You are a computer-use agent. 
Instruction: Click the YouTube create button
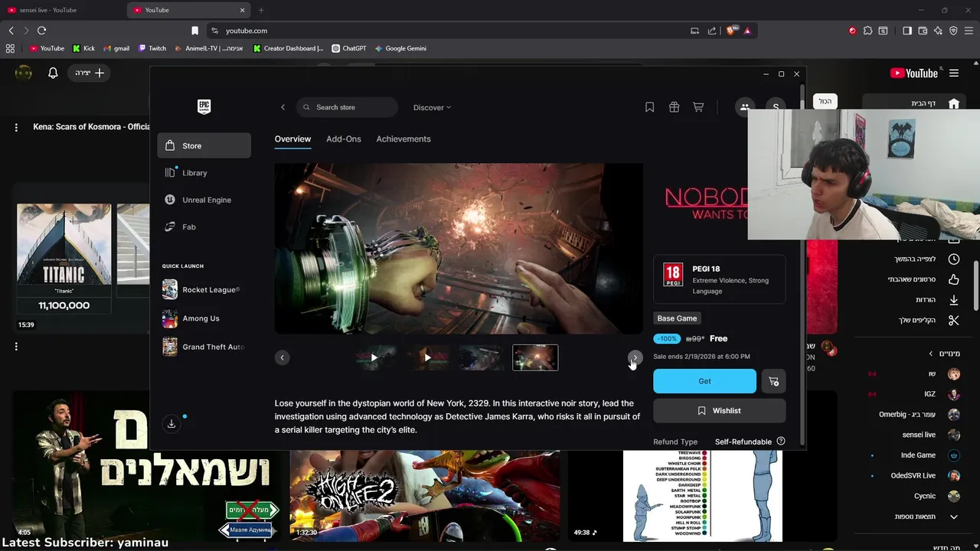click(x=90, y=73)
